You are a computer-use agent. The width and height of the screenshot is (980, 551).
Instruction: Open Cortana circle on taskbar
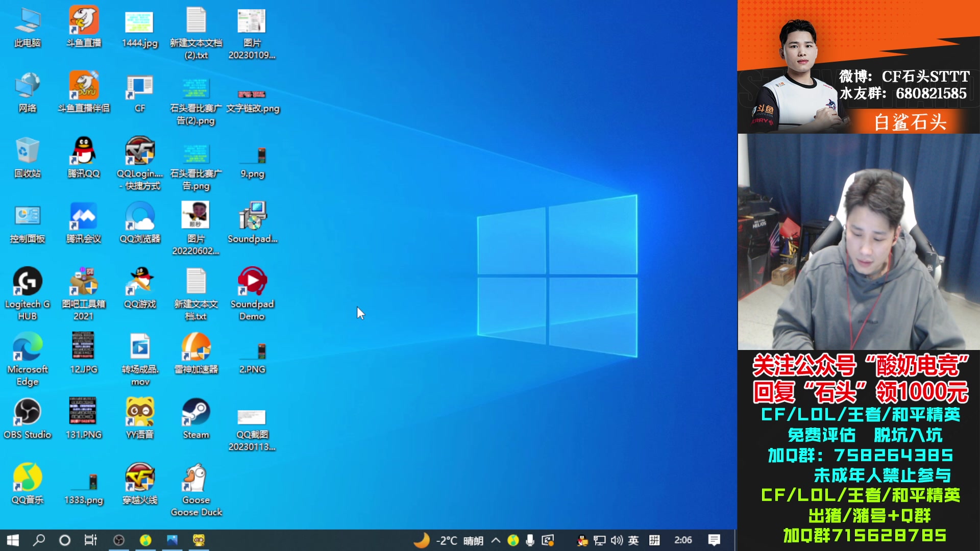[65, 540]
